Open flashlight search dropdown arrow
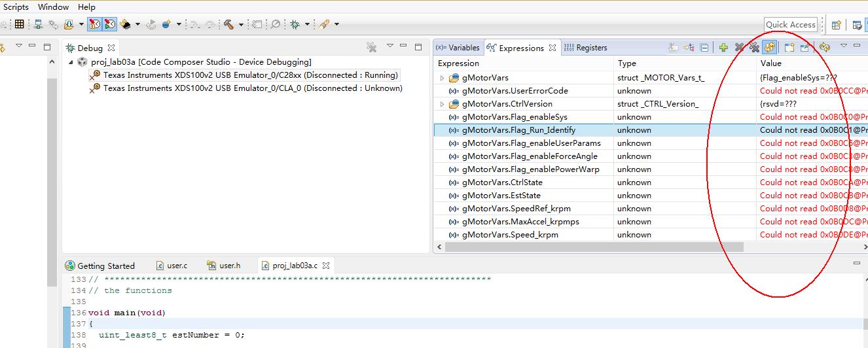Screen dimensions: 868x348 click(x=336, y=24)
